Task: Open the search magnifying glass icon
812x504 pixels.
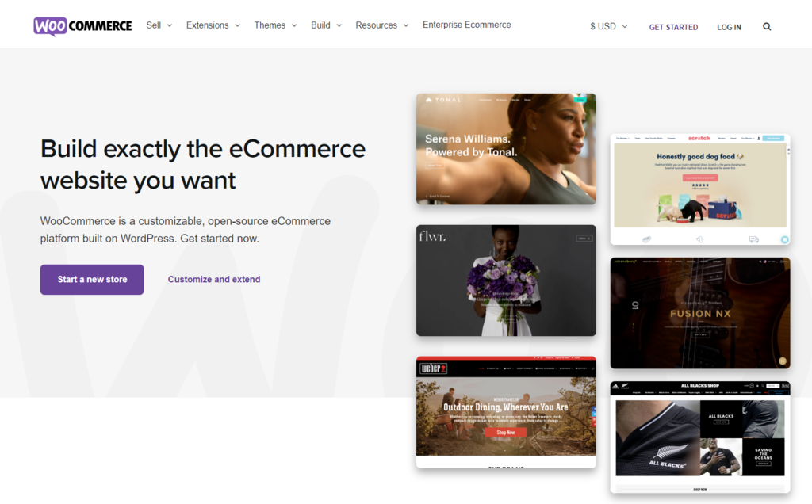Action: [767, 26]
